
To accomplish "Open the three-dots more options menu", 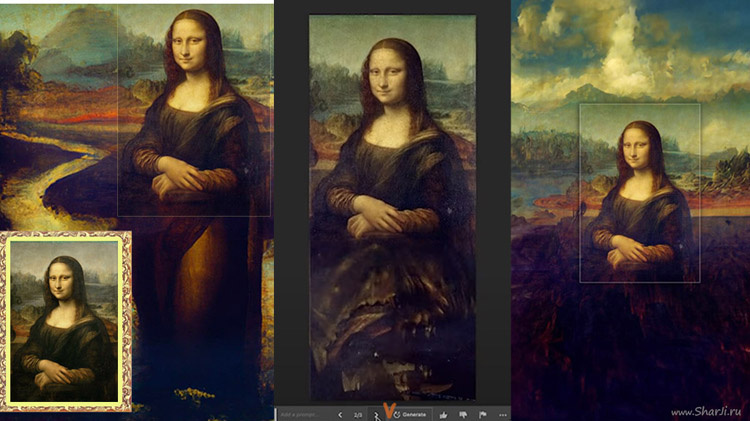I will pos(503,415).
